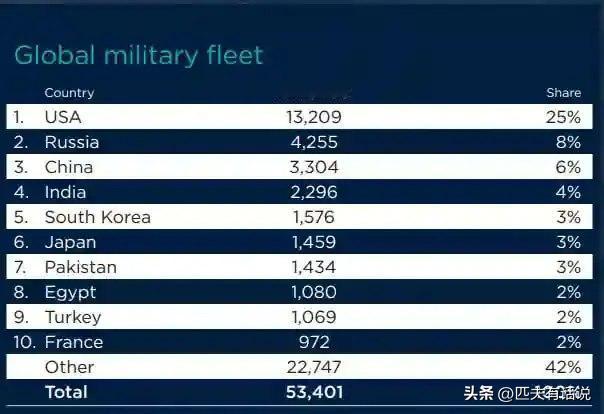
Task: Select the France row entry
Action: pyautogui.click(x=74, y=342)
